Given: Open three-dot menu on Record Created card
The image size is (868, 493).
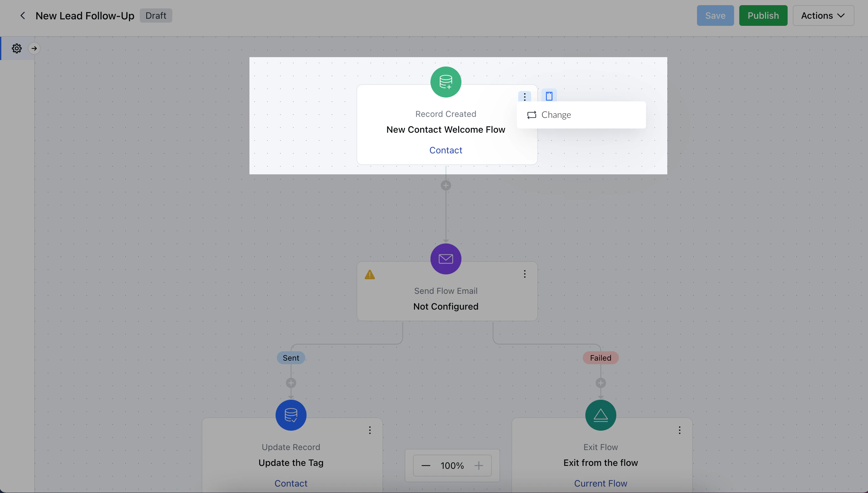Looking at the screenshot, I should click(x=525, y=97).
